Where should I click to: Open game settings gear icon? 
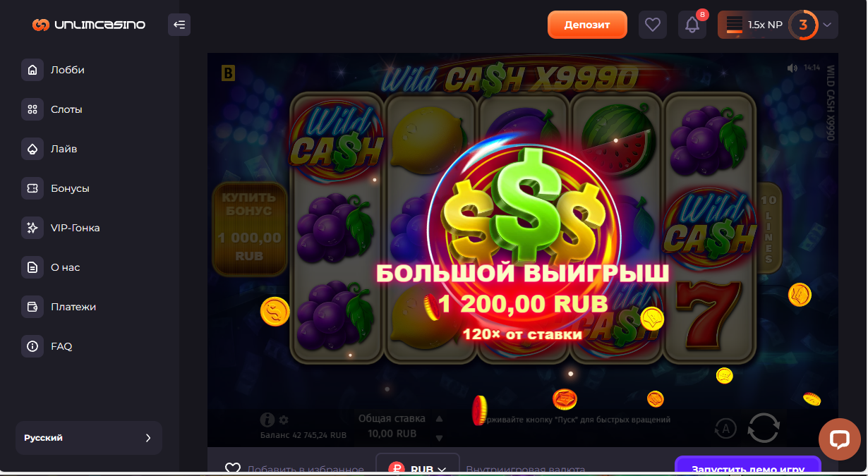tap(284, 420)
